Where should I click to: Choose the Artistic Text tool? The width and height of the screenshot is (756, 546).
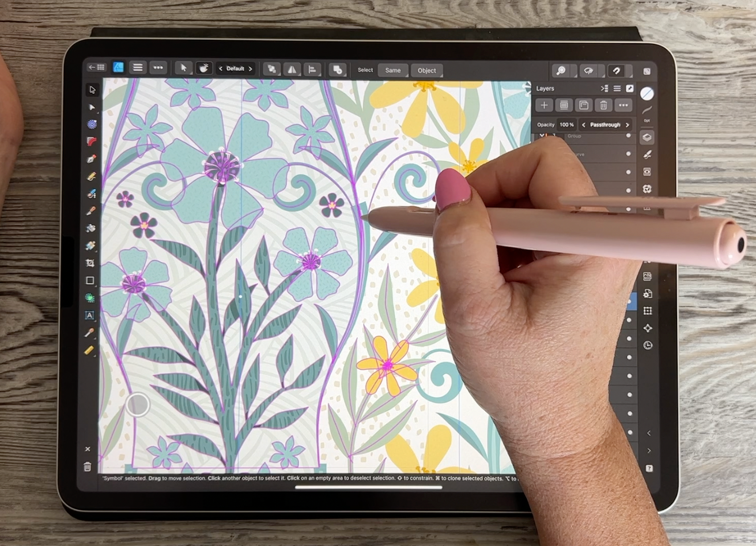90,315
